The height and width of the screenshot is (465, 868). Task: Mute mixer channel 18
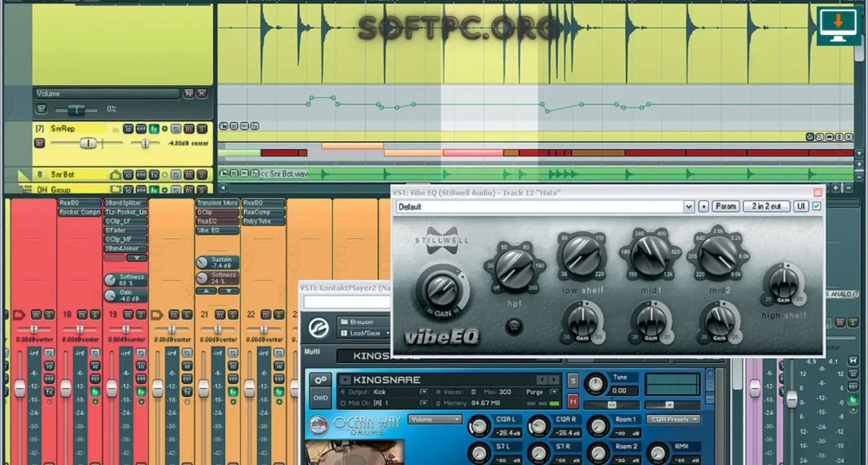(82, 314)
